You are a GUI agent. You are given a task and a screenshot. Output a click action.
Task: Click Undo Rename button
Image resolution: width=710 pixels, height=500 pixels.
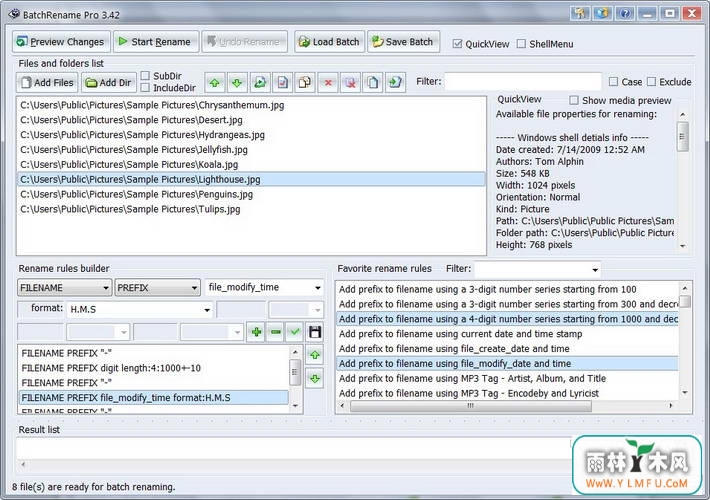[245, 42]
